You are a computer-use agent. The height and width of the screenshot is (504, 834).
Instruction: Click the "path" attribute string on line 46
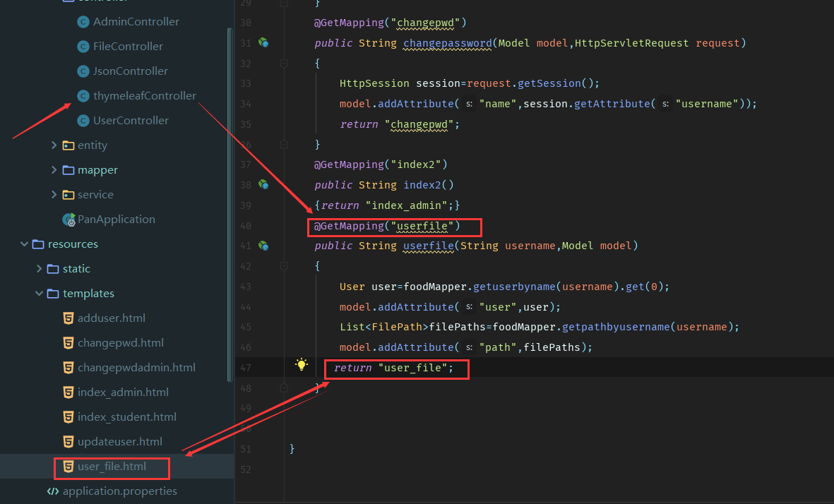[498, 347]
